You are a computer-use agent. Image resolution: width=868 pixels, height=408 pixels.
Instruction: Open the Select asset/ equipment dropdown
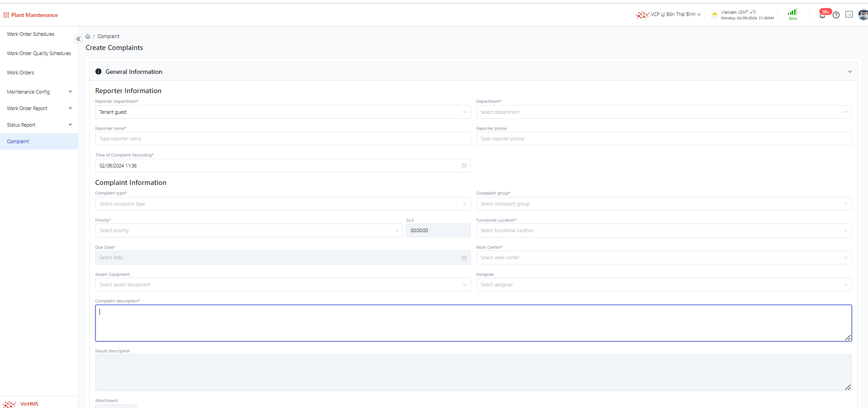click(283, 285)
